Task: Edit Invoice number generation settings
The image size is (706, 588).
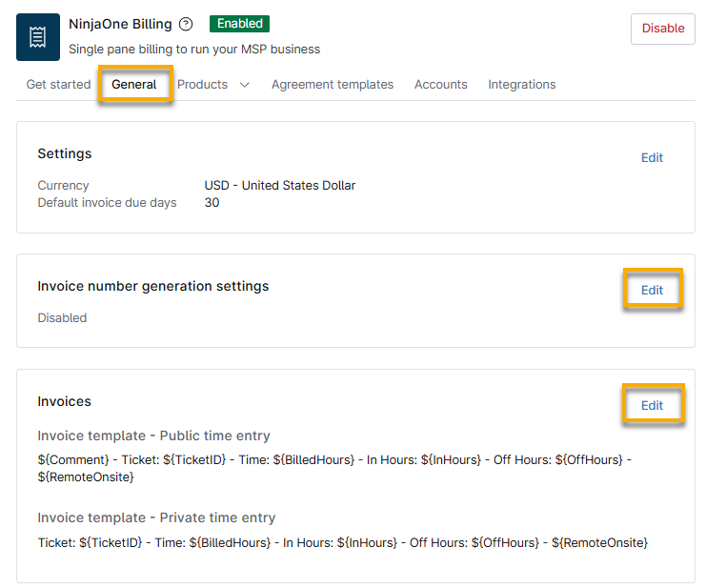Action: coord(652,290)
